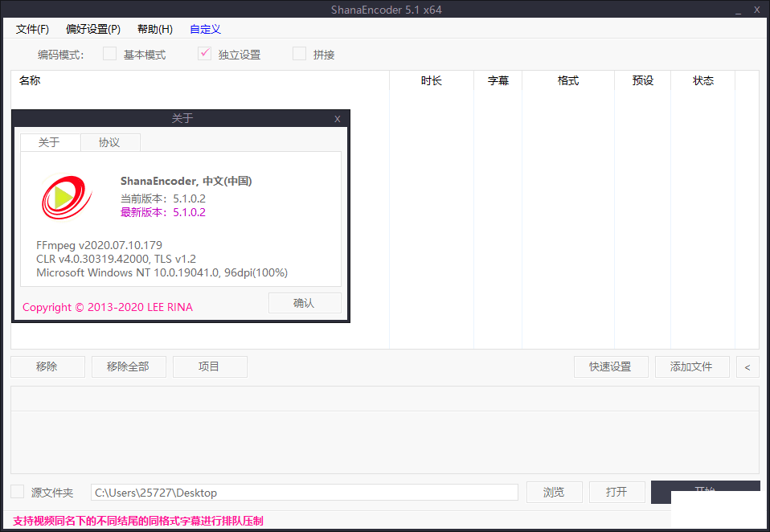Viewport: 770px width, 532px height.
Task: Click the 时长 column header
Action: 432,80
